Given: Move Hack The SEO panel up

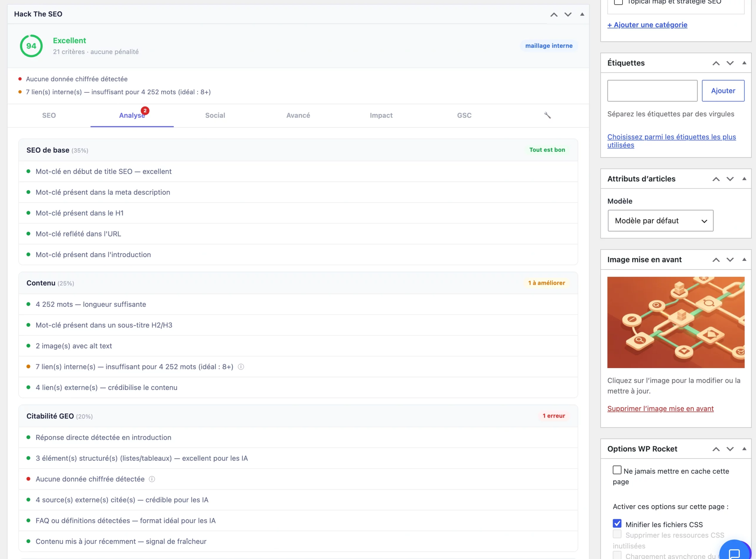Looking at the screenshot, I should (x=554, y=14).
